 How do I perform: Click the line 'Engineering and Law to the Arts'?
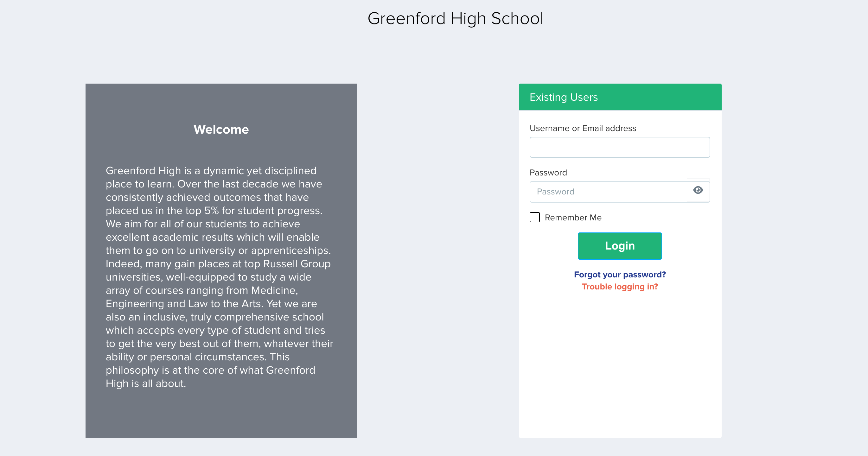coord(184,304)
